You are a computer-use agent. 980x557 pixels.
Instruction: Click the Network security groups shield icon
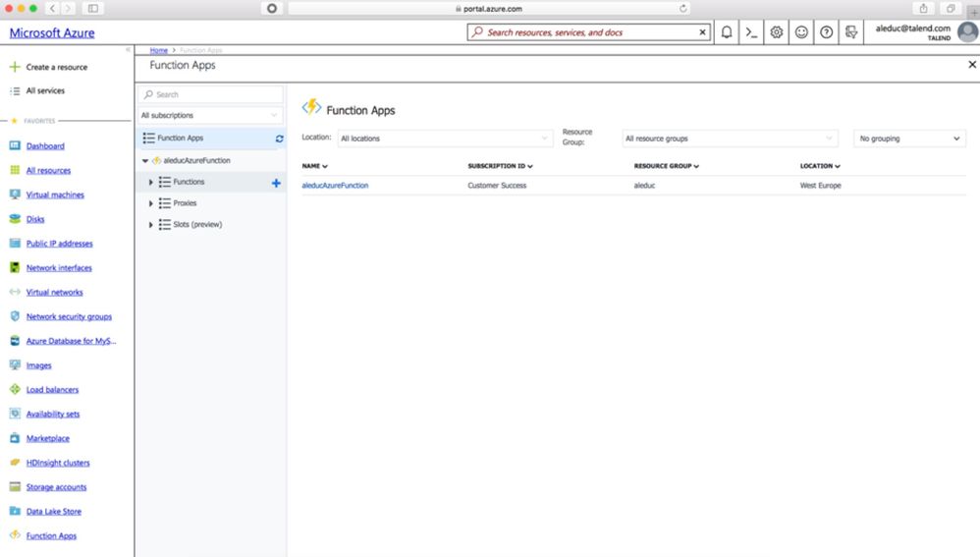pyautogui.click(x=15, y=316)
